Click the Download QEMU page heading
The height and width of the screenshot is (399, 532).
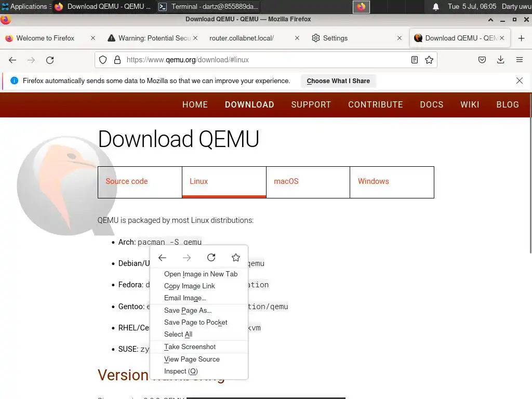point(179,139)
